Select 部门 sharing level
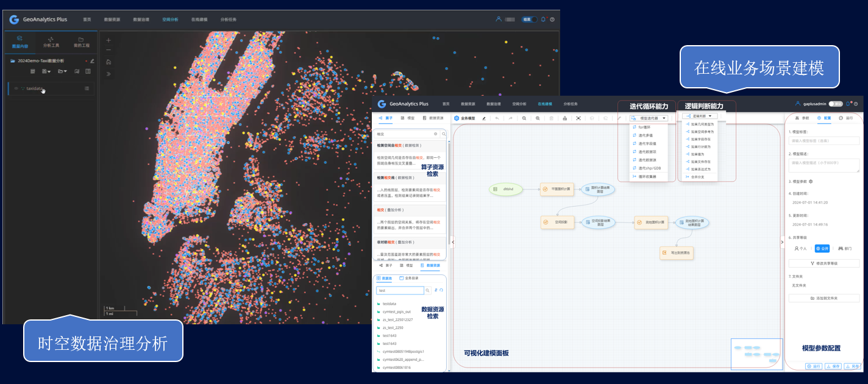The width and height of the screenshot is (868, 384). pos(845,249)
